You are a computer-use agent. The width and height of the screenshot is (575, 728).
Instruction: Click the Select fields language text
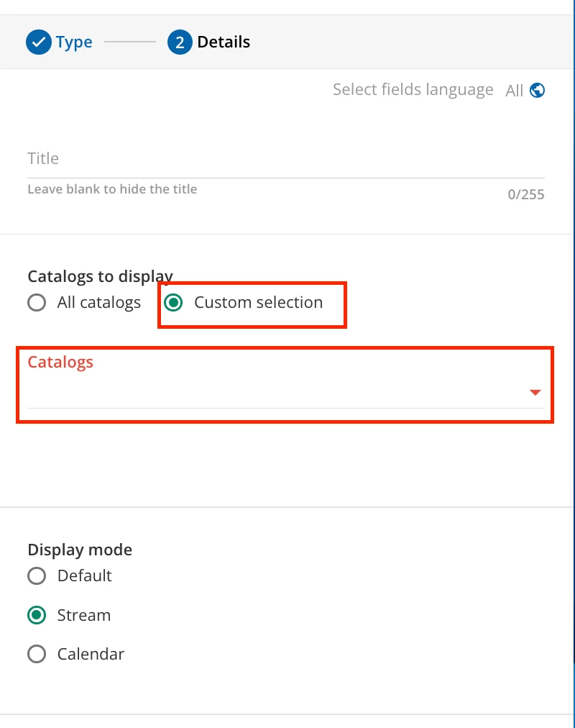pos(413,90)
